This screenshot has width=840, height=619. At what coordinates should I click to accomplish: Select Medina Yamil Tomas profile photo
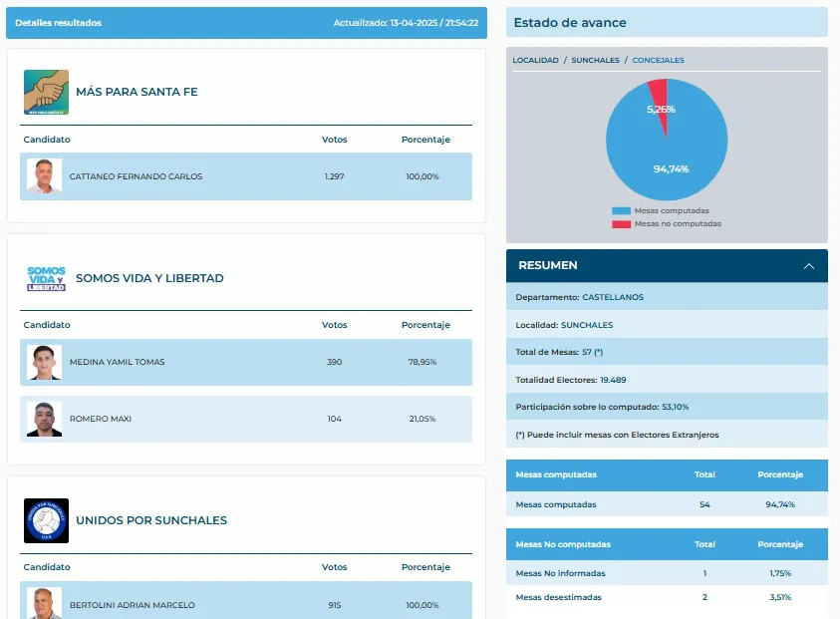tap(43, 362)
